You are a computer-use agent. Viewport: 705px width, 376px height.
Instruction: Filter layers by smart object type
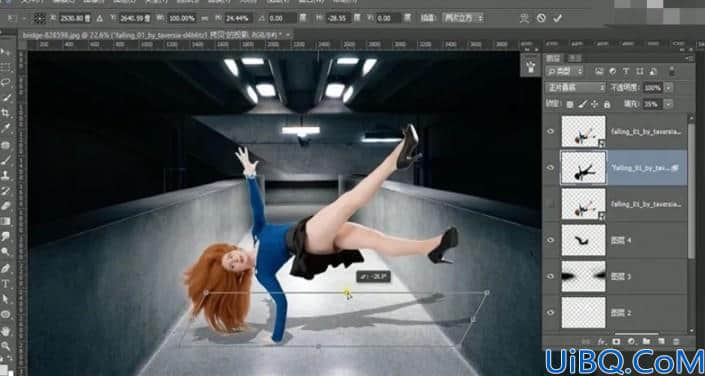point(653,71)
